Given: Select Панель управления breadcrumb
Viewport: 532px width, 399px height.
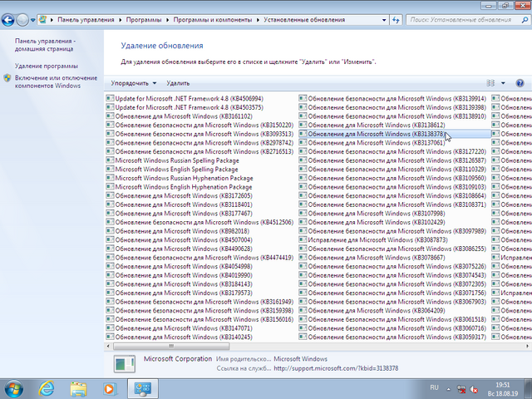Looking at the screenshot, I should (x=86, y=20).
